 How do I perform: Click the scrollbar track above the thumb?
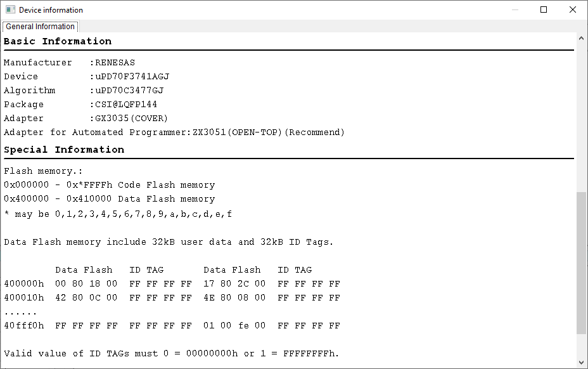tap(581, 117)
